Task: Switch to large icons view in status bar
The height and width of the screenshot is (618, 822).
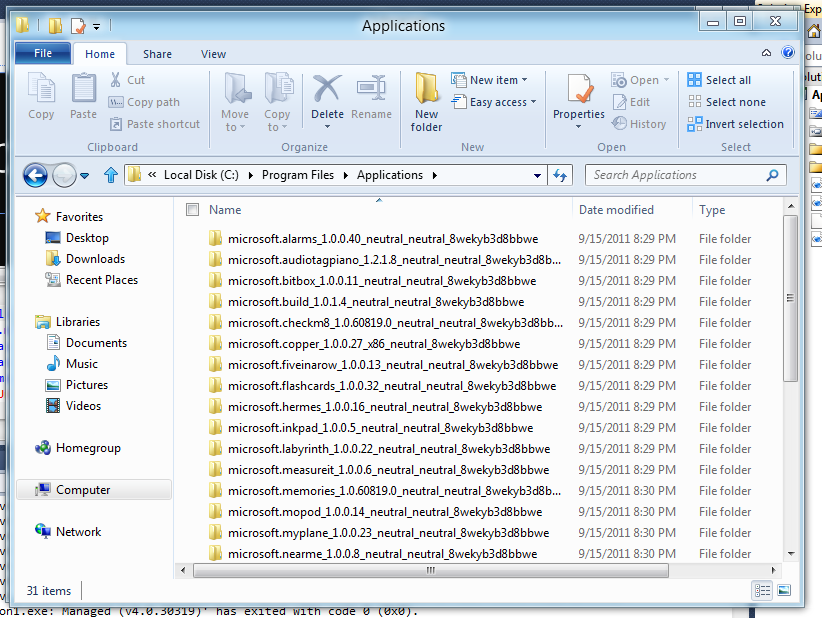Action: coord(784,591)
